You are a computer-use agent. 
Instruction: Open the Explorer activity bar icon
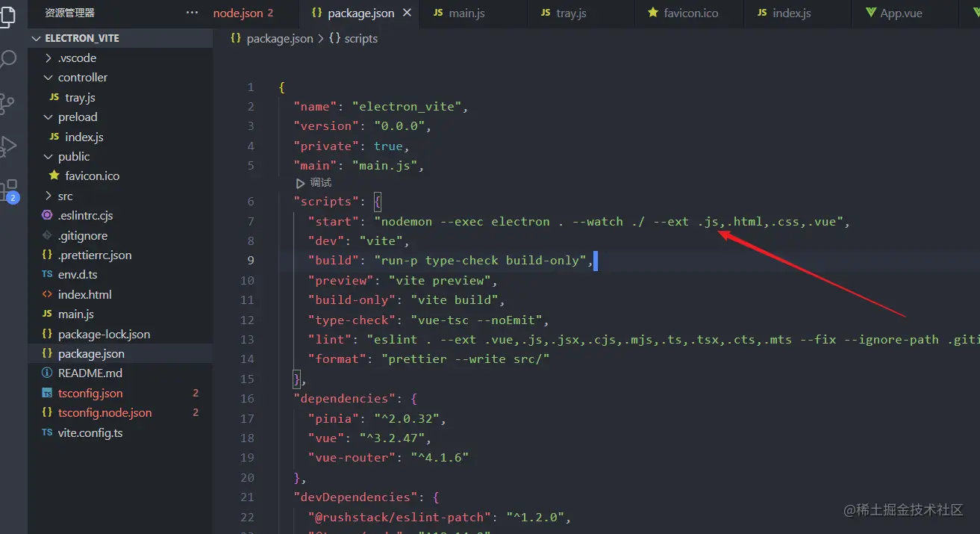point(7,15)
